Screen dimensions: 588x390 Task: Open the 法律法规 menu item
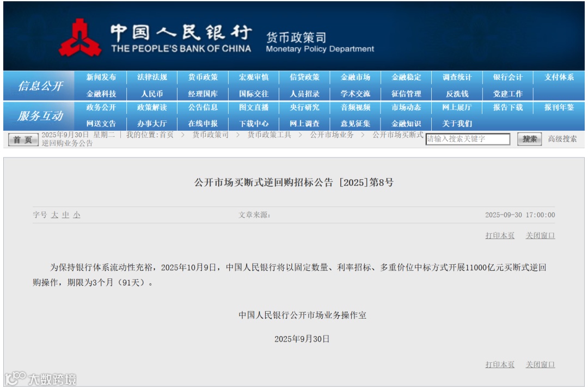(x=152, y=77)
